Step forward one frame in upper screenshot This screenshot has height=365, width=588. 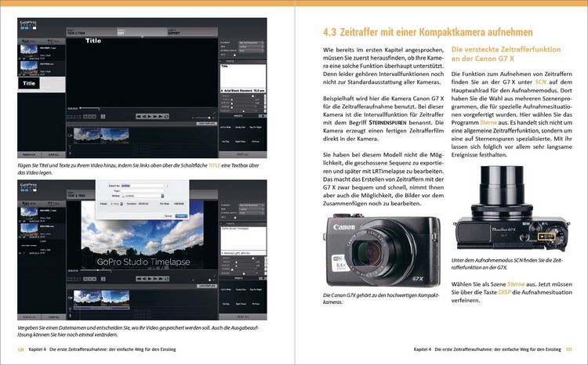click(155, 117)
